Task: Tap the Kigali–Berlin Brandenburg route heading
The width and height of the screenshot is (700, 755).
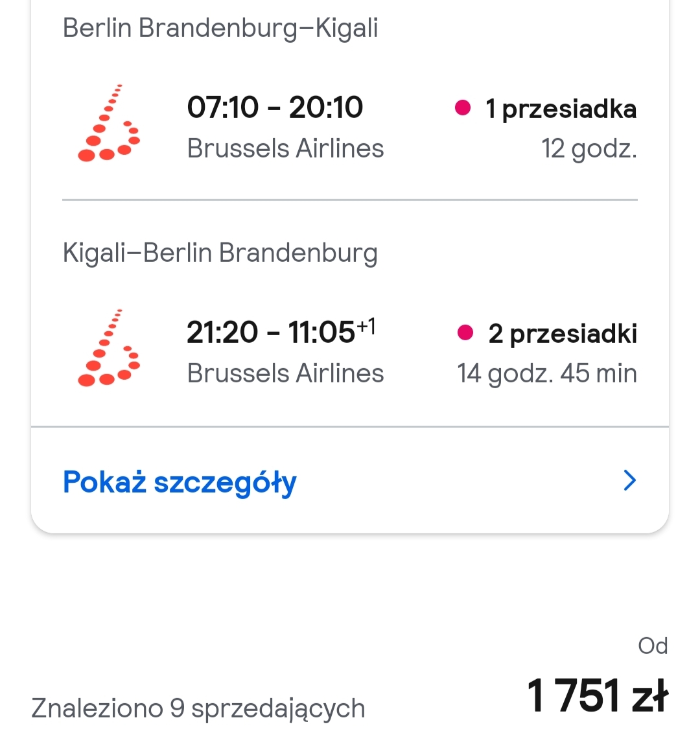Action: coord(220,253)
